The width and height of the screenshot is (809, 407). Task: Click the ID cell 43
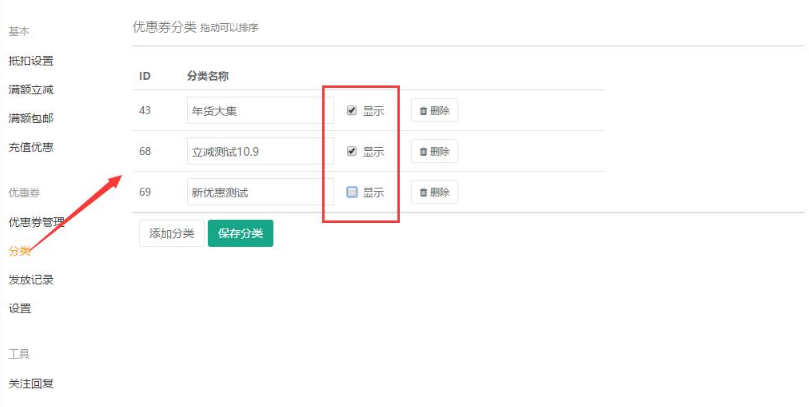(x=145, y=110)
